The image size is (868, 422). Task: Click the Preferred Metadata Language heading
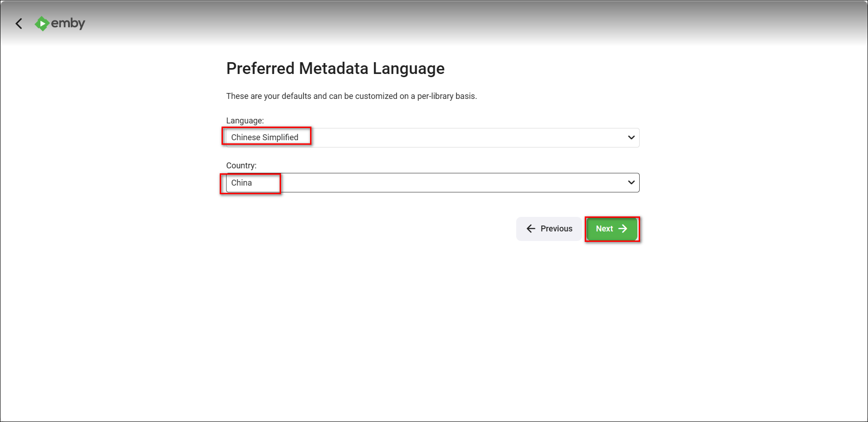click(335, 69)
